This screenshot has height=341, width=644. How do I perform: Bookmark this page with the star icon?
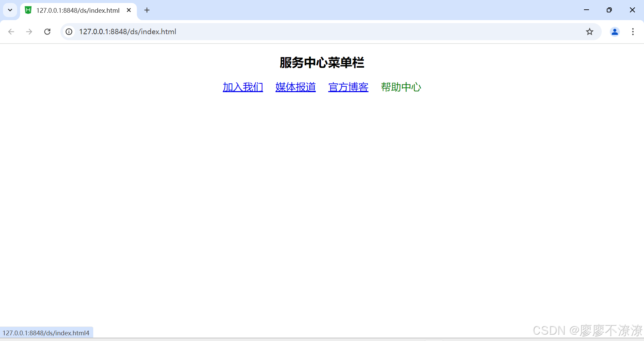coord(590,31)
